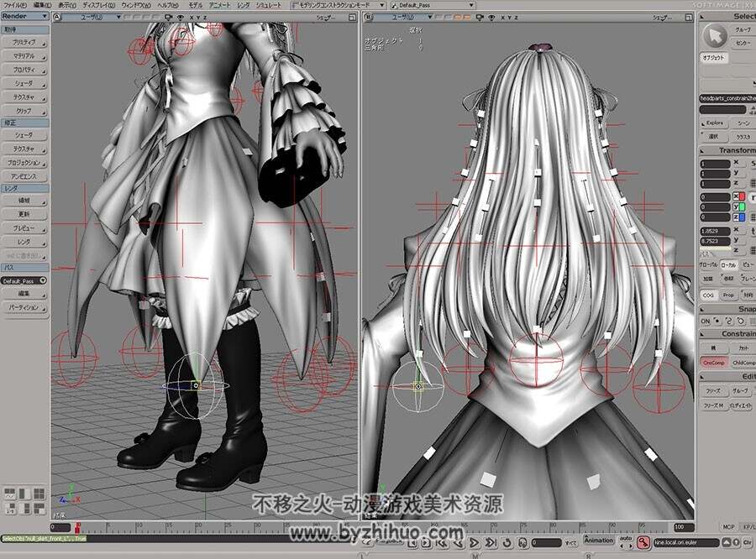Viewport: 756px width, 559px height.
Task: Open the Render toolbar dropdown
Action: pyautogui.click(x=24, y=16)
